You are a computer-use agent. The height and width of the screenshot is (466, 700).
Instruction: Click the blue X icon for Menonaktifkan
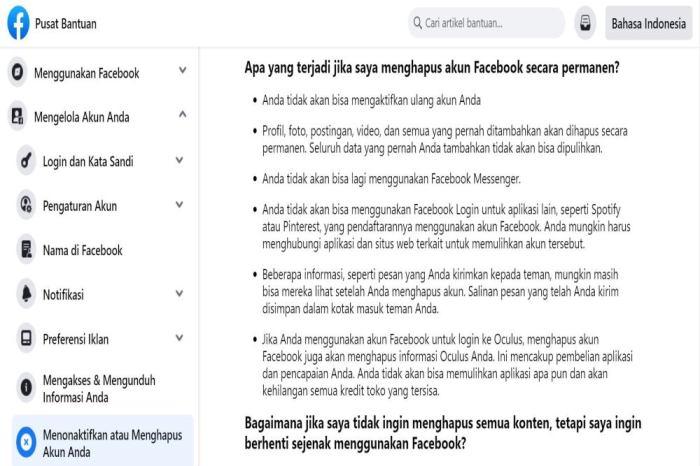26,442
